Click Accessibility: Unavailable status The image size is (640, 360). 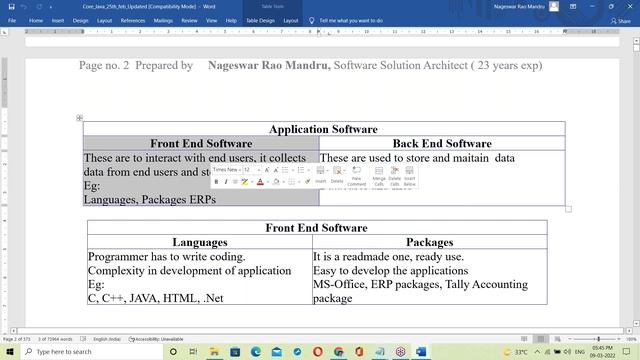[156, 339]
